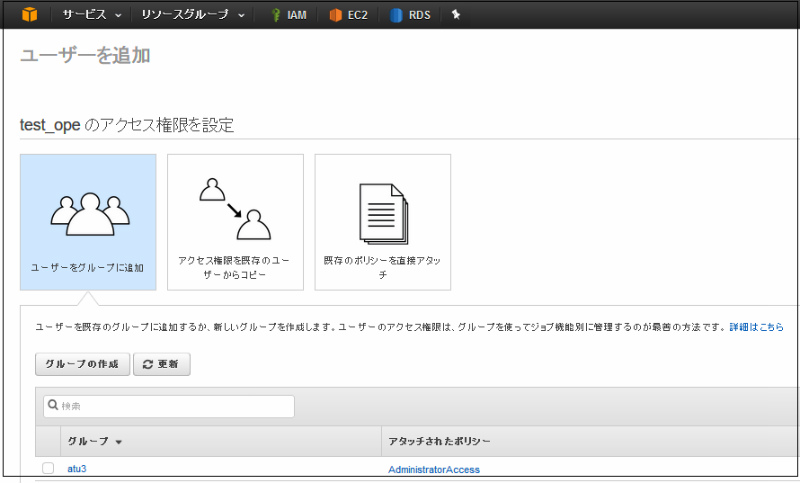Image resolution: width=800 pixels, height=483 pixels.
Task: Click the グループの作成 button
Action: [82, 365]
